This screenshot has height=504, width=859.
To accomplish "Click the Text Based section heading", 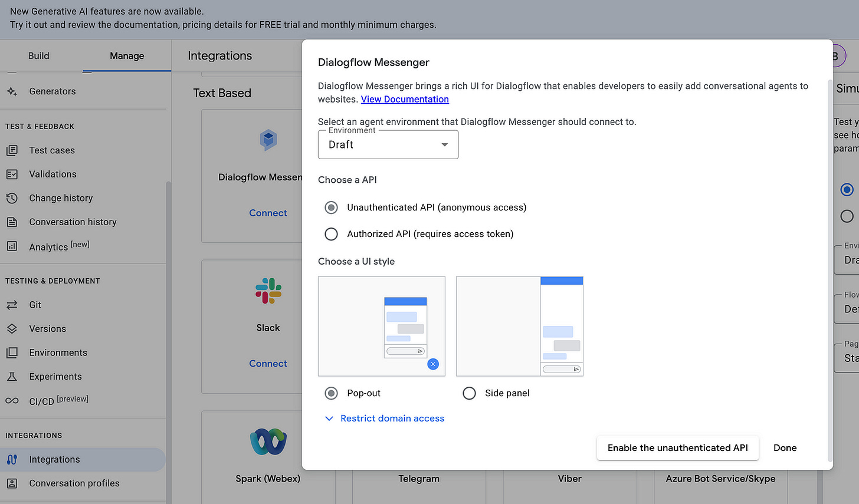I will pyautogui.click(x=222, y=93).
